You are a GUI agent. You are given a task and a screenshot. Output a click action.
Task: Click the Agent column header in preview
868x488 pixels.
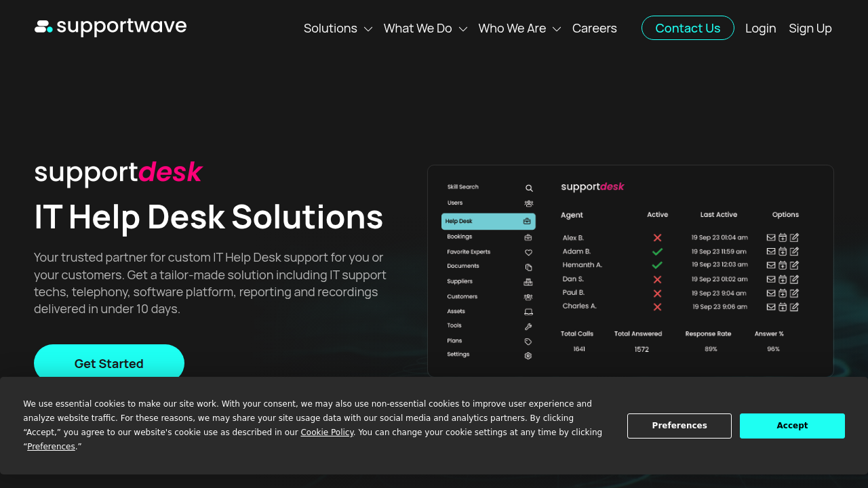(572, 215)
